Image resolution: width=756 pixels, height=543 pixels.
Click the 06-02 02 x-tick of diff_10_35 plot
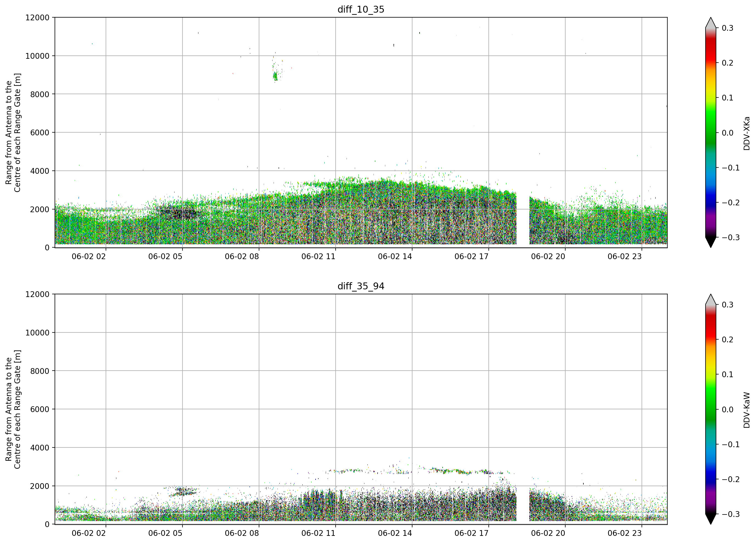tap(89, 256)
